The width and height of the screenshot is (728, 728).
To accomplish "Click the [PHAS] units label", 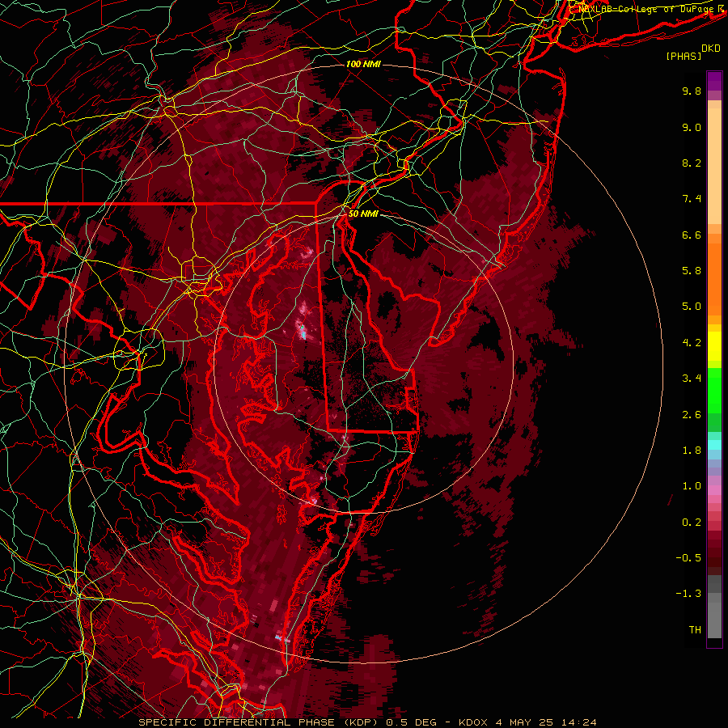I will [684, 56].
